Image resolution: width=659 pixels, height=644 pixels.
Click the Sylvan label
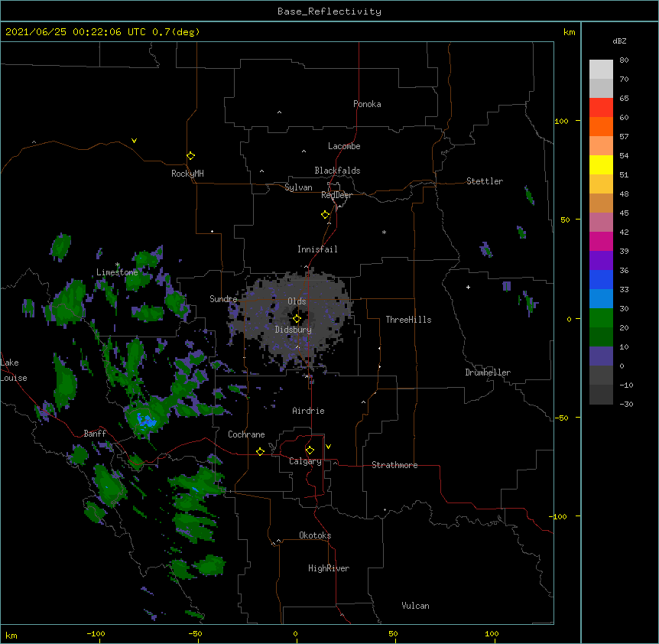[x=298, y=187]
